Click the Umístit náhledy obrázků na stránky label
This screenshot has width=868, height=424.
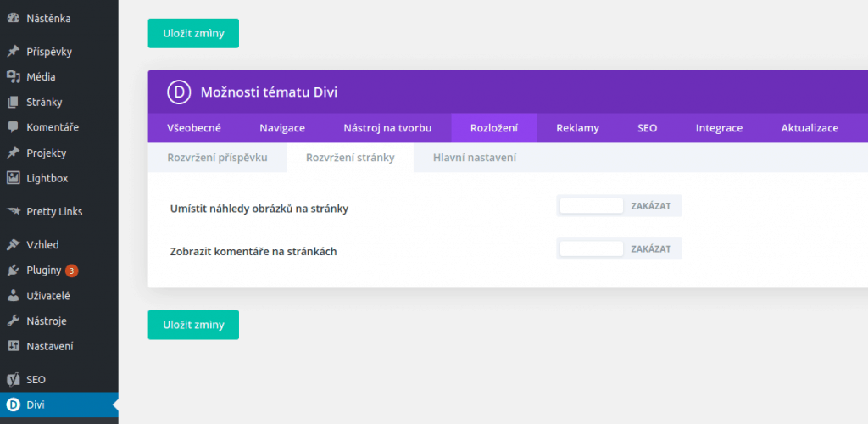[259, 209]
